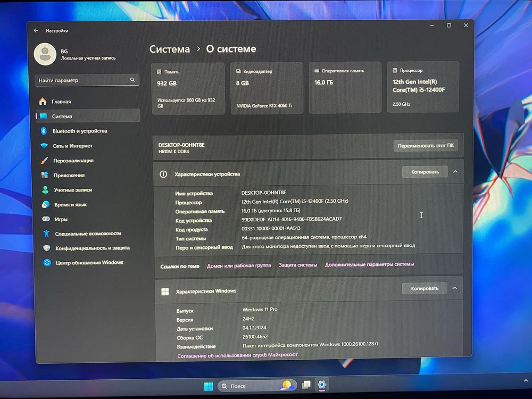Open Учетные записи settings
The image size is (532, 399).
coord(89,190)
